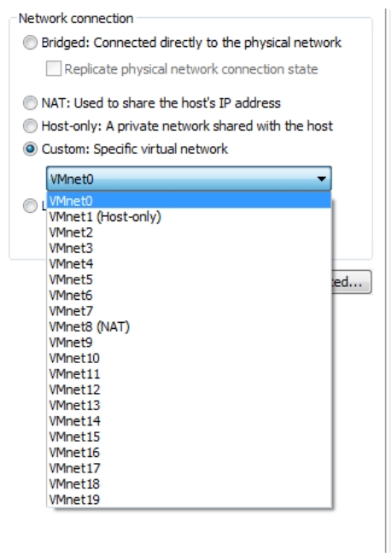Select the Bridged network connection radio button
The height and width of the screenshot is (557, 392).
pos(30,43)
